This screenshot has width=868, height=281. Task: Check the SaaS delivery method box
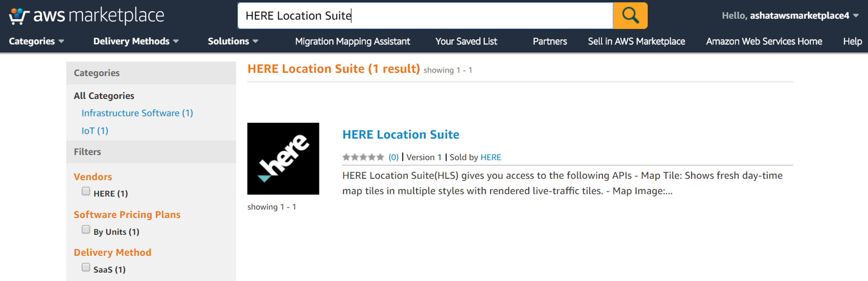pos(86,268)
